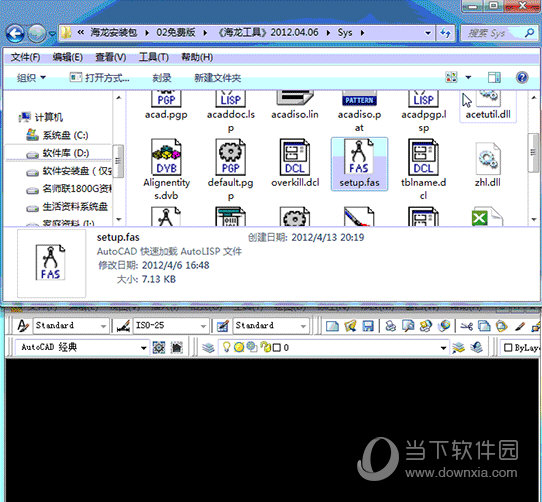This screenshot has height=502, width=542.
Task: Toggle the preview pane icon
Action: tap(494, 77)
